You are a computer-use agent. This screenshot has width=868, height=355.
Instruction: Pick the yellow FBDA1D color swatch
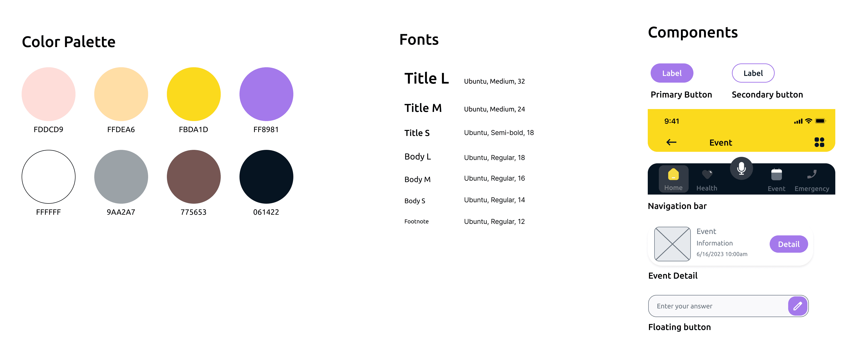pyautogui.click(x=193, y=94)
